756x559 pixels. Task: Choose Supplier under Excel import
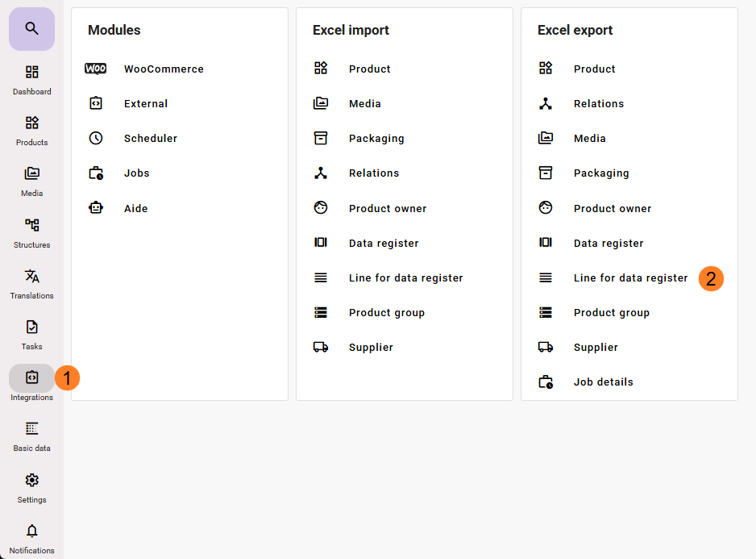[x=371, y=348]
